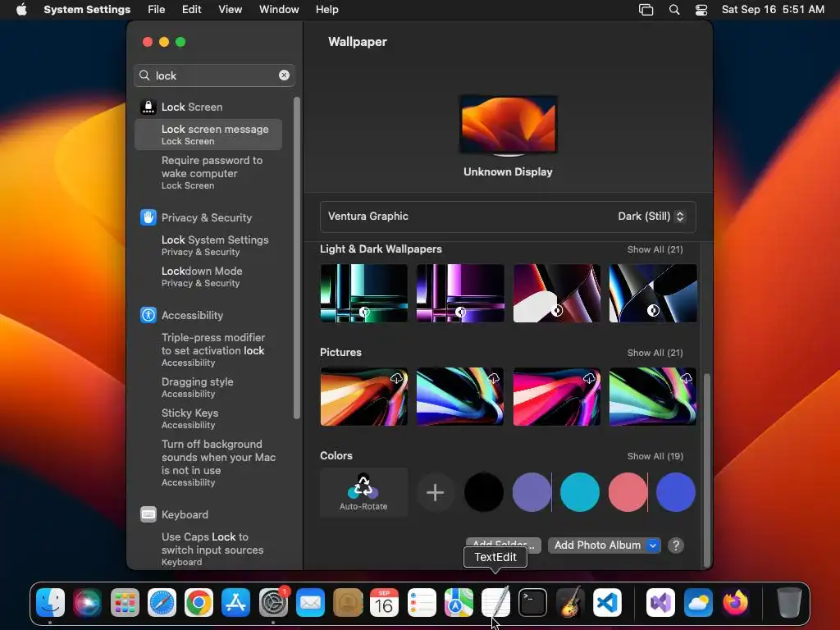The height and width of the screenshot is (630, 840).
Task: Click the Accessibility sidebar icon
Action: coord(148,315)
